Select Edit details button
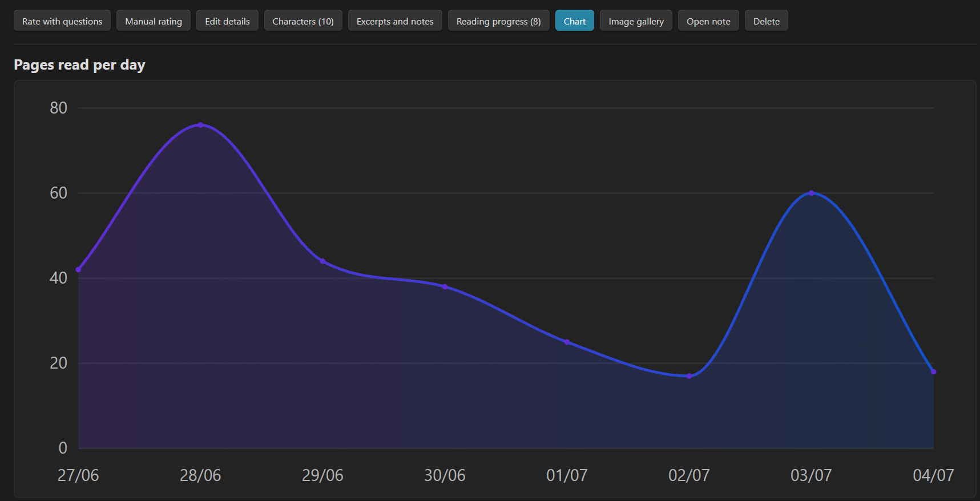 coord(227,21)
